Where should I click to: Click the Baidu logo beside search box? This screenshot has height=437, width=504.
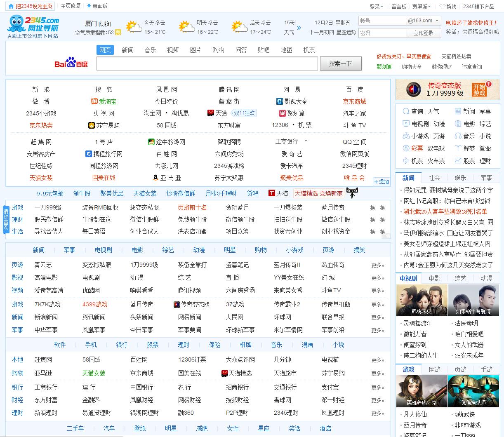click(x=71, y=63)
